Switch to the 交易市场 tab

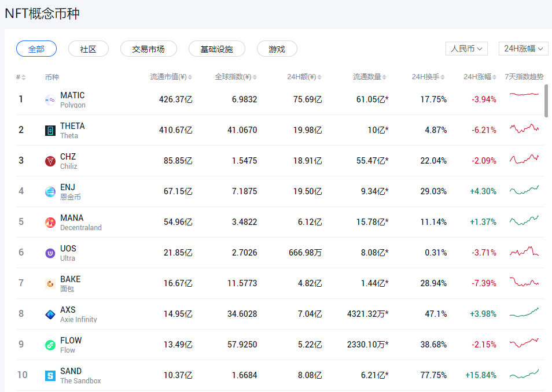(148, 49)
